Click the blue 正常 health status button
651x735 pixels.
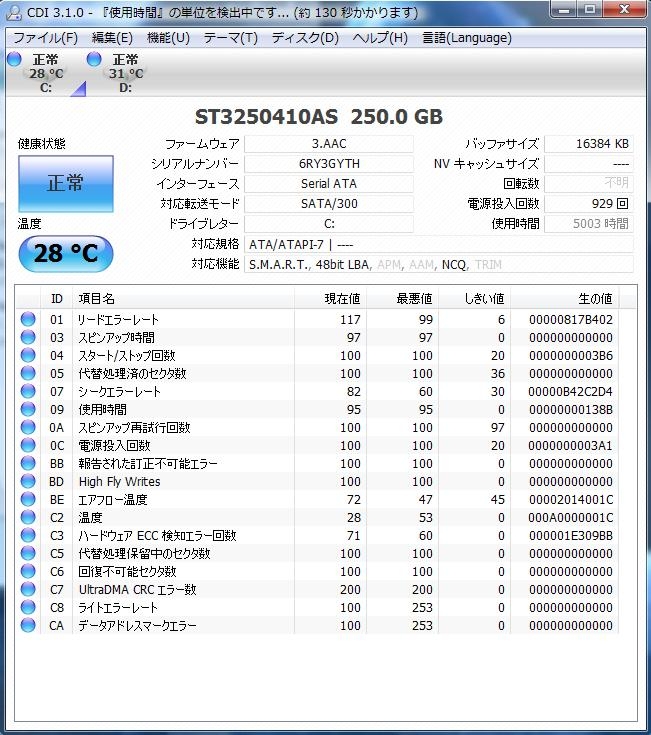coord(66,184)
